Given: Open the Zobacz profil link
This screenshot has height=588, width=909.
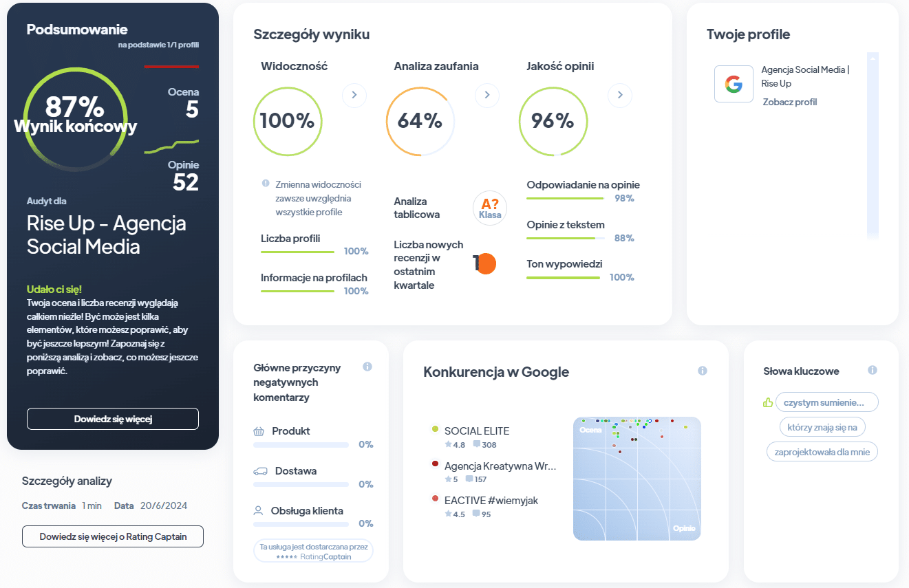Looking at the screenshot, I should pyautogui.click(x=790, y=102).
